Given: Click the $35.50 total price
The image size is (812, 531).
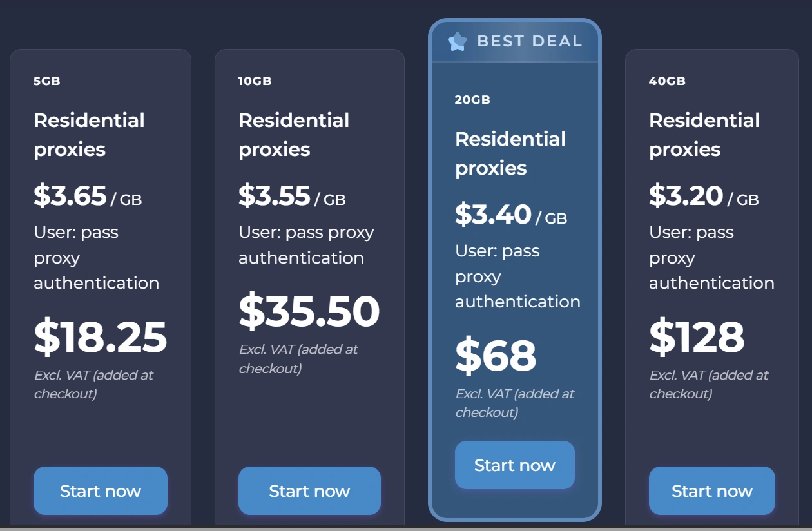Looking at the screenshot, I should click(309, 312).
